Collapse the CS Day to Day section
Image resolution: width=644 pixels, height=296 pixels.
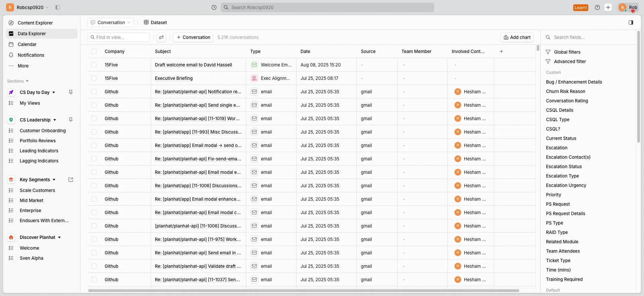coord(54,92)
